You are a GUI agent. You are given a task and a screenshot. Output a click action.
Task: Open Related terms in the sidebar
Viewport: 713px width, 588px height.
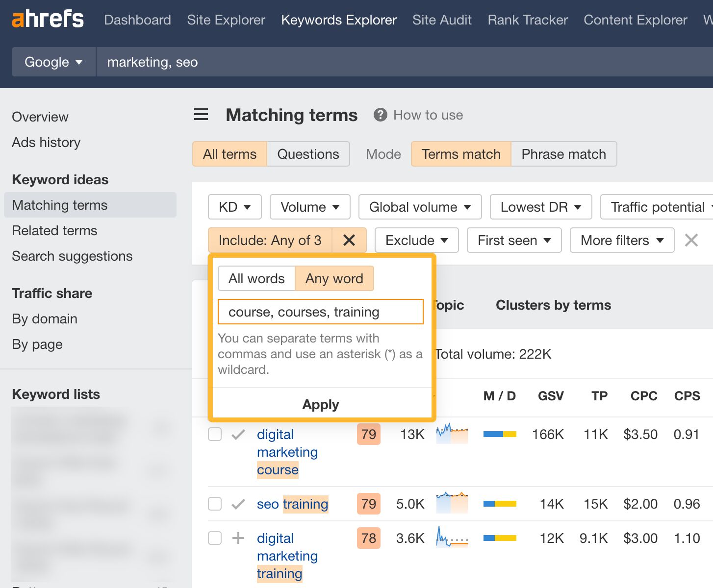[54, 230]
